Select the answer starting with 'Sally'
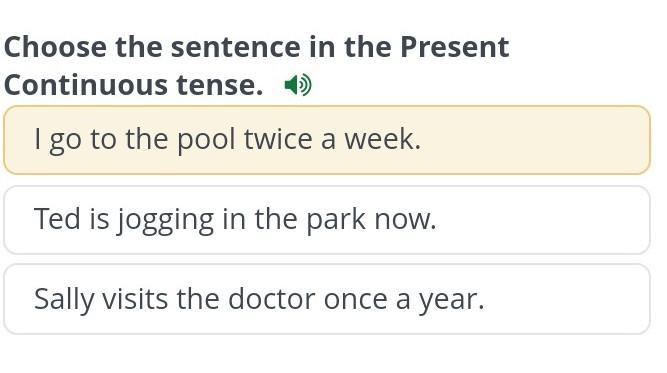The image size is (667, 373). pyautogui.click(x=327, y=299)
